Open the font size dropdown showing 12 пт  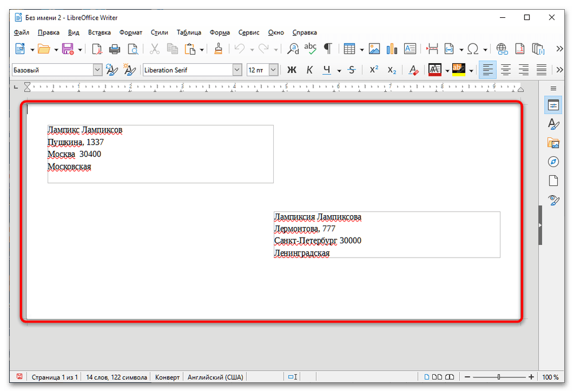[x=273, y=70]
